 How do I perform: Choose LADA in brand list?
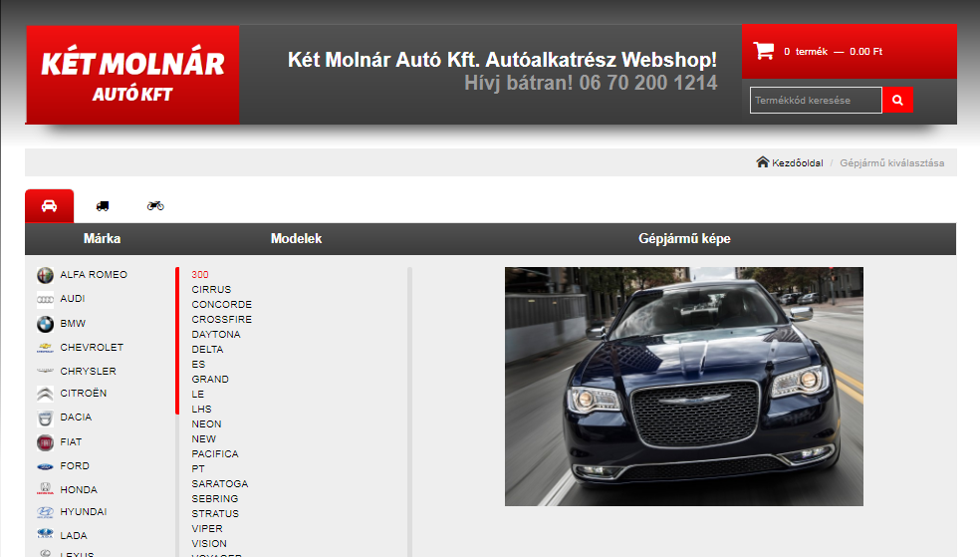pyautogui.click(x=73, y=535)
